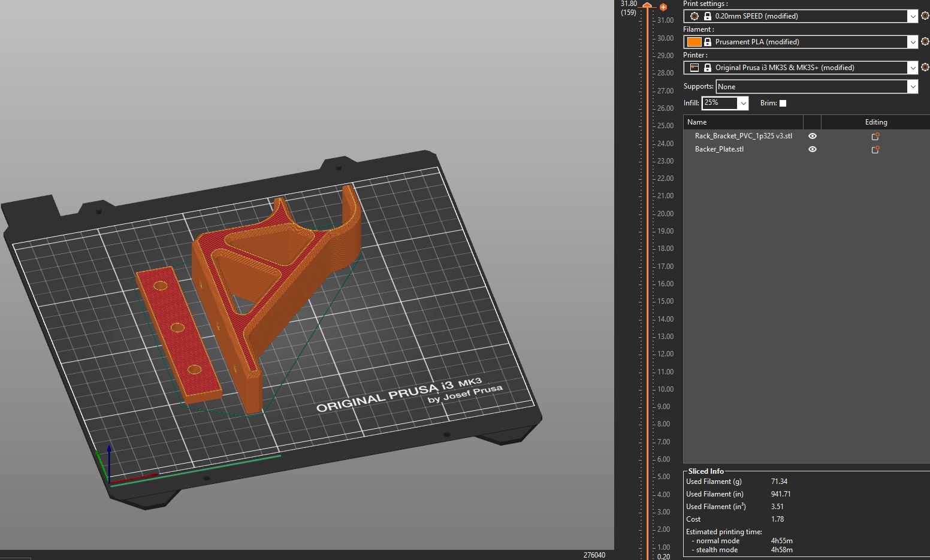Expand the Infill percentage dropdown arrow
The image size is (930, 560).
pyautogui.click(x=743, y=104)
